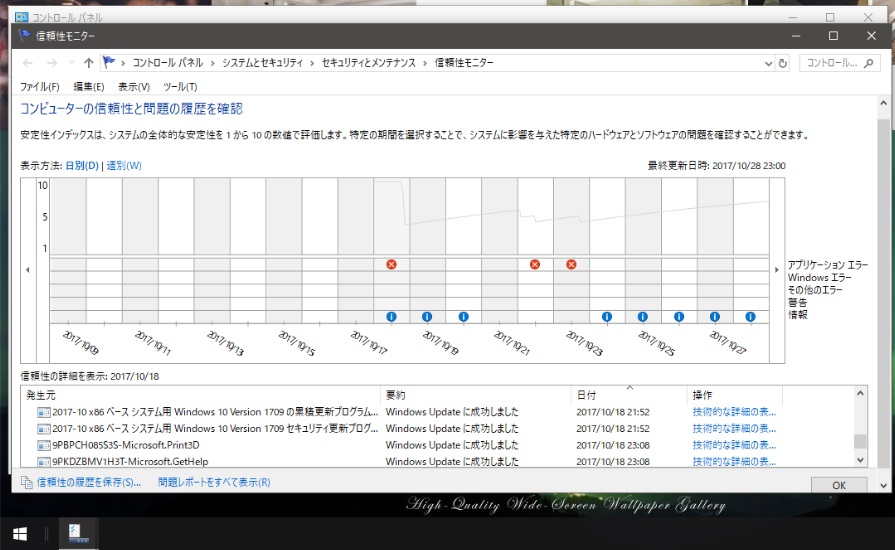The width and height of the screenshot is (895, 550).
Task: Click the search magnifier icon
Action: 869,63
